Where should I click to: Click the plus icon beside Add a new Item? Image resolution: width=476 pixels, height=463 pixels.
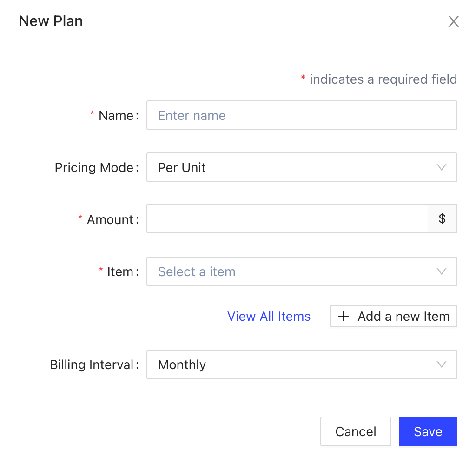pyautogui.click(x=344, y=317)
